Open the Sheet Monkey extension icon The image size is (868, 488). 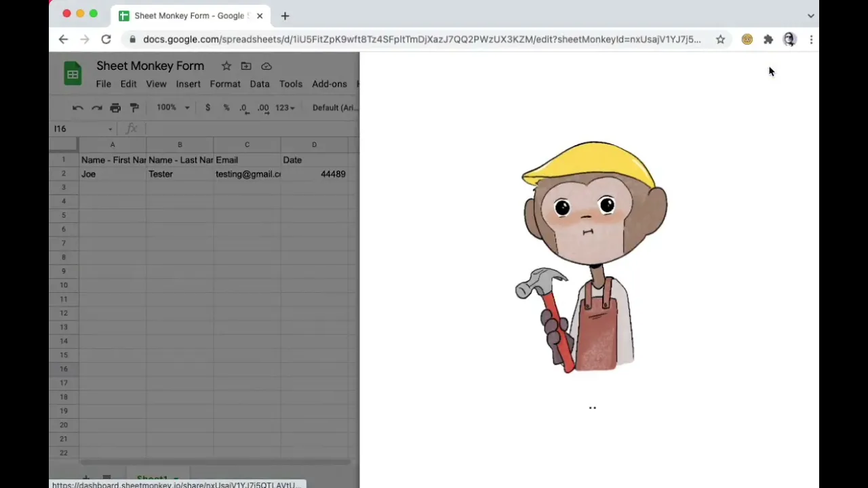(x=747, y=39)
